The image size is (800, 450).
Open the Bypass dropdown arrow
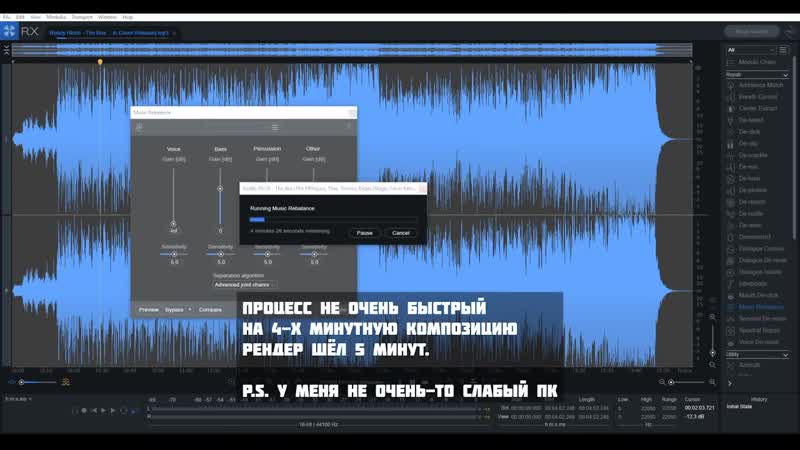(x=190, y=310)
